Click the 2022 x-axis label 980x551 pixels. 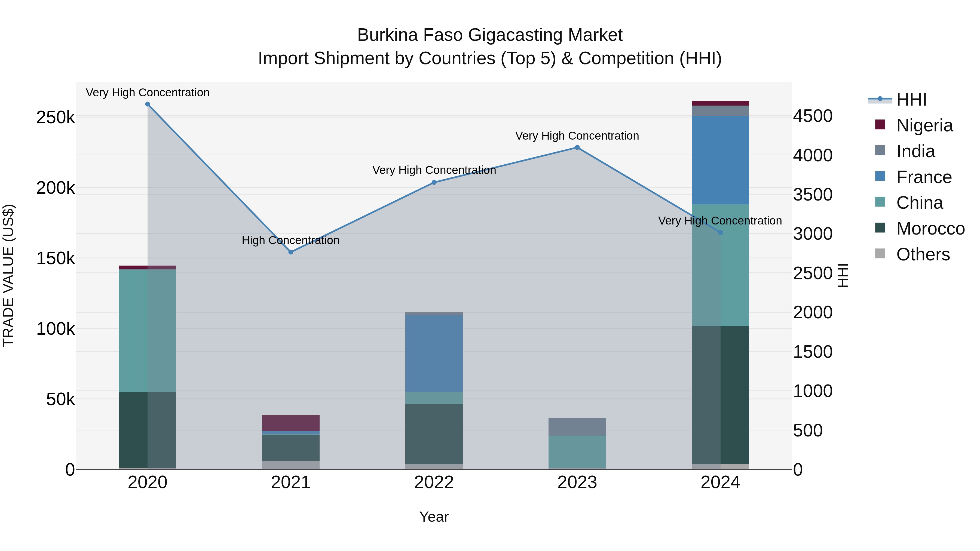pos(434,482)
